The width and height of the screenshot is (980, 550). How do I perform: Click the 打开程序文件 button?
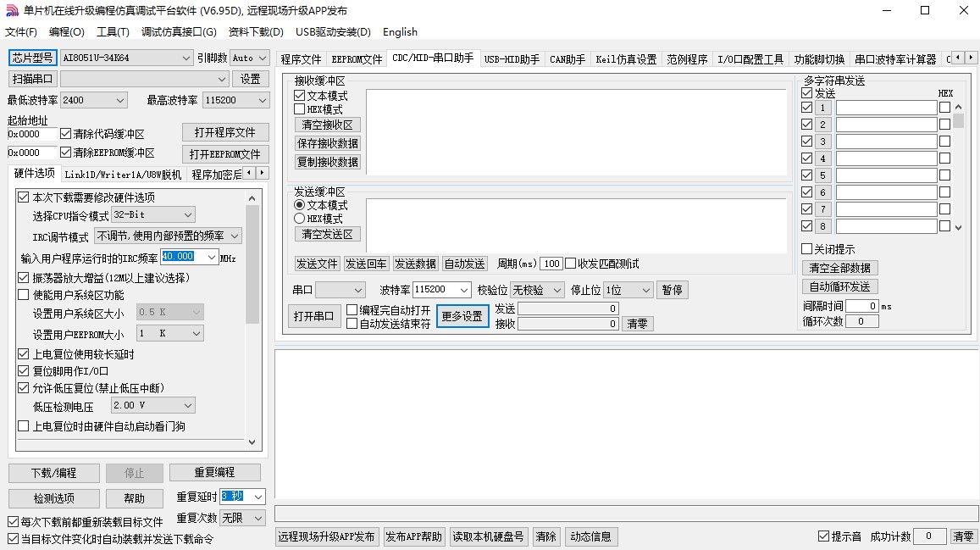(225, 132)
